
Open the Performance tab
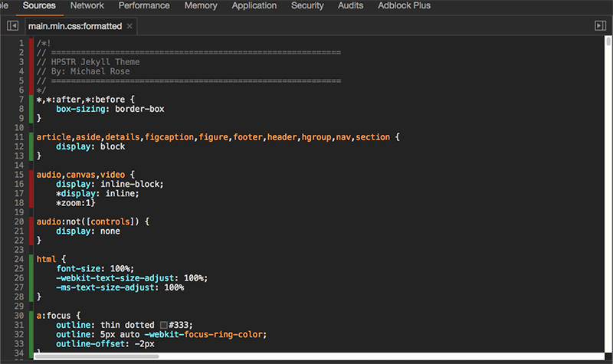tap(144, 5)
